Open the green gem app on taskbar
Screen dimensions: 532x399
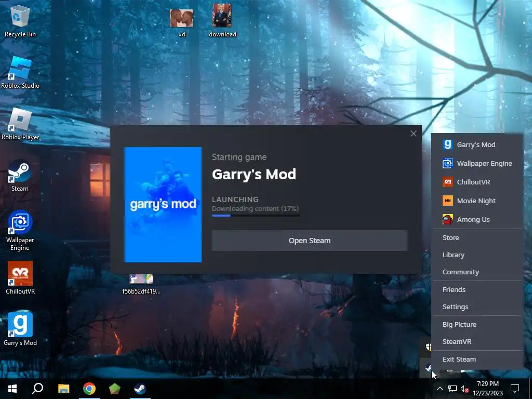click(x=115, y=389)
